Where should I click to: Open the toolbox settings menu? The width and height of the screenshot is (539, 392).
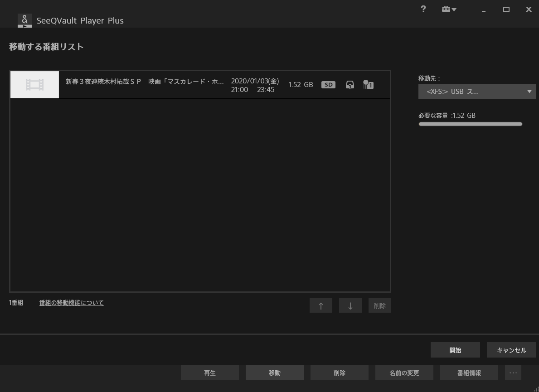pyautogui.click(x=449, y=10)
